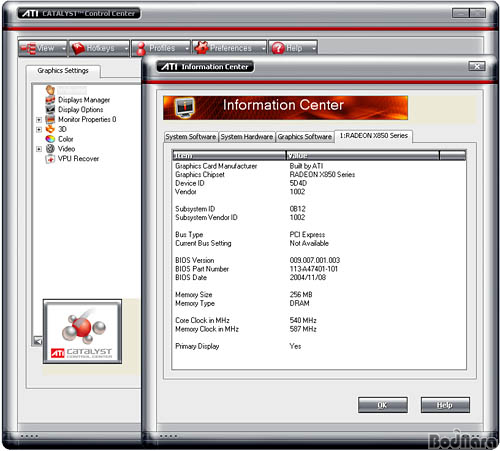The image size is (500, 451).
Task: Click the Information Center monitor icon
Action: pos(184,107)
